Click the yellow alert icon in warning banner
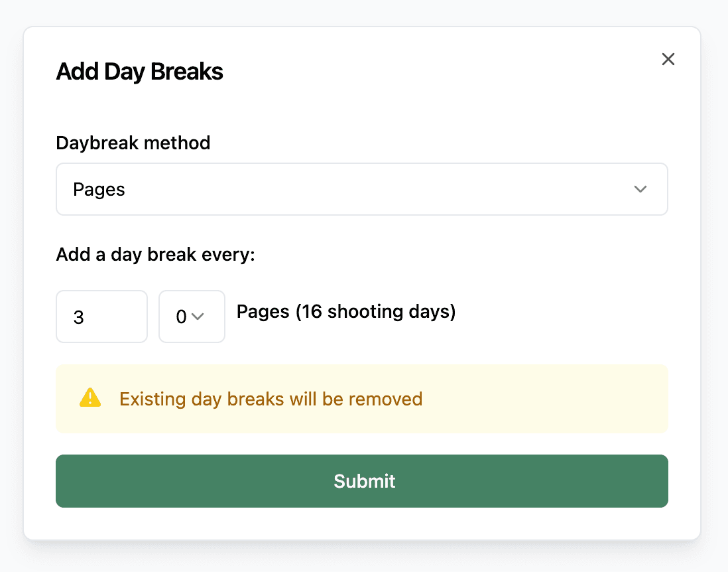 [90, 398]
